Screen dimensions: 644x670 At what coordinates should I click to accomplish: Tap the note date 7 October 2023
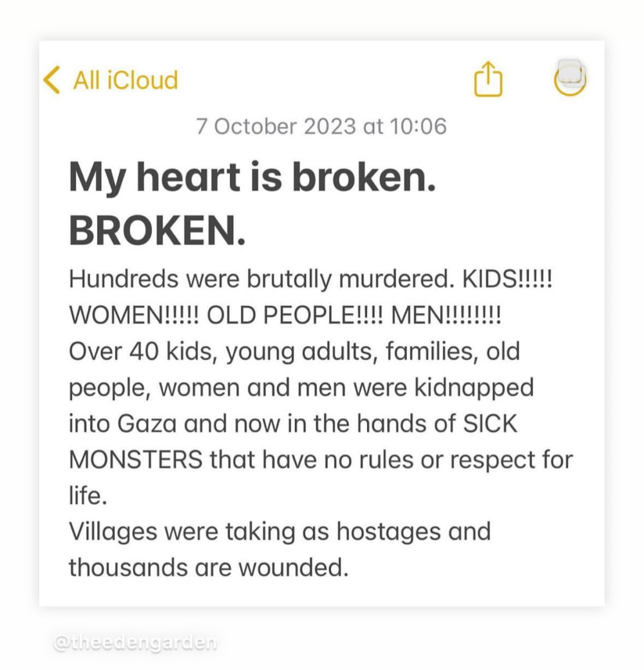coord(276,126)
